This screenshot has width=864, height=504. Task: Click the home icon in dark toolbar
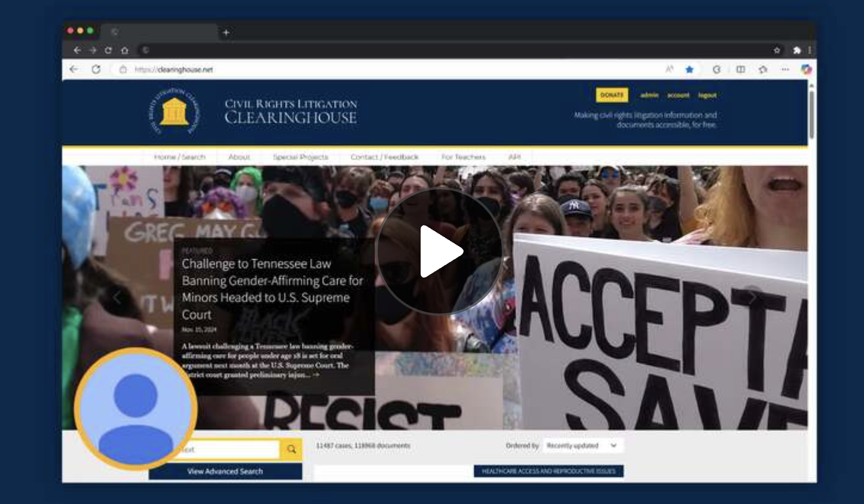[x=124, y=50]
